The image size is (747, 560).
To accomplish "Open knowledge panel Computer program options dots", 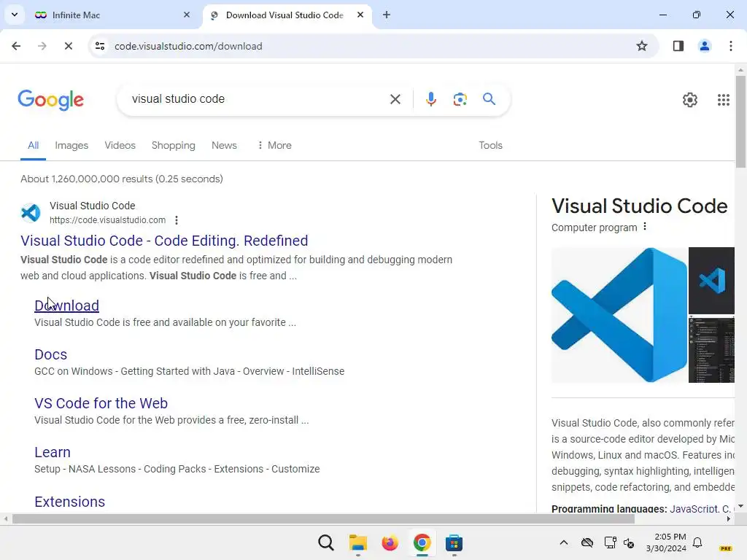I will click(x=645, y=227).
